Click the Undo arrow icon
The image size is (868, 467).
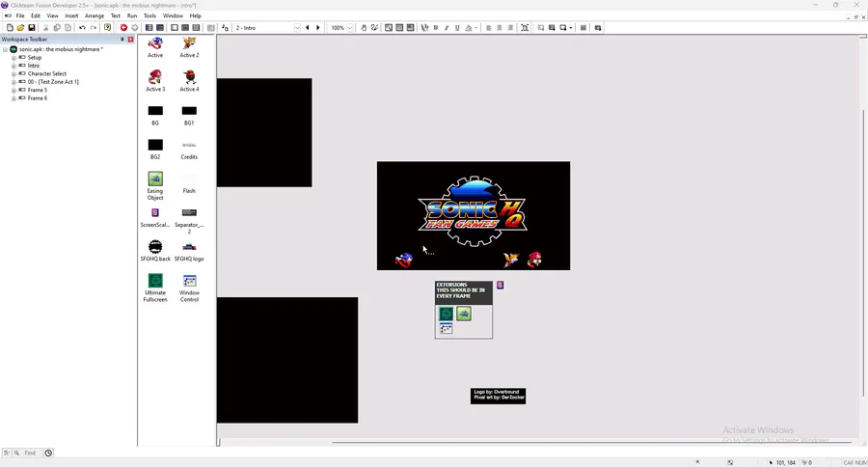(x=82, y=28)
